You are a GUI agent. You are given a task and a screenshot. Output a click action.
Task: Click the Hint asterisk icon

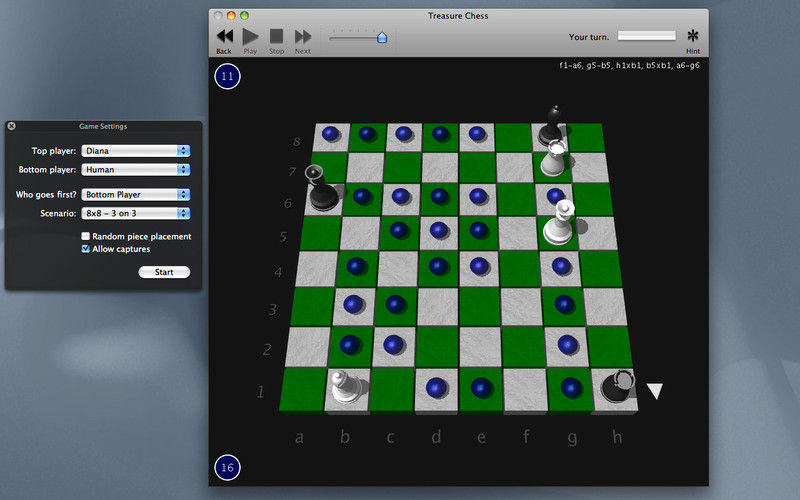click(x=692, y=35)
